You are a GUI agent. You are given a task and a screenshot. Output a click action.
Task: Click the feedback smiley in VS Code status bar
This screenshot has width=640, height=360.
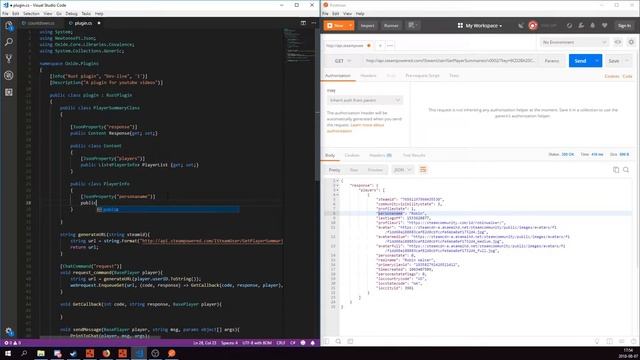point(303,343)
